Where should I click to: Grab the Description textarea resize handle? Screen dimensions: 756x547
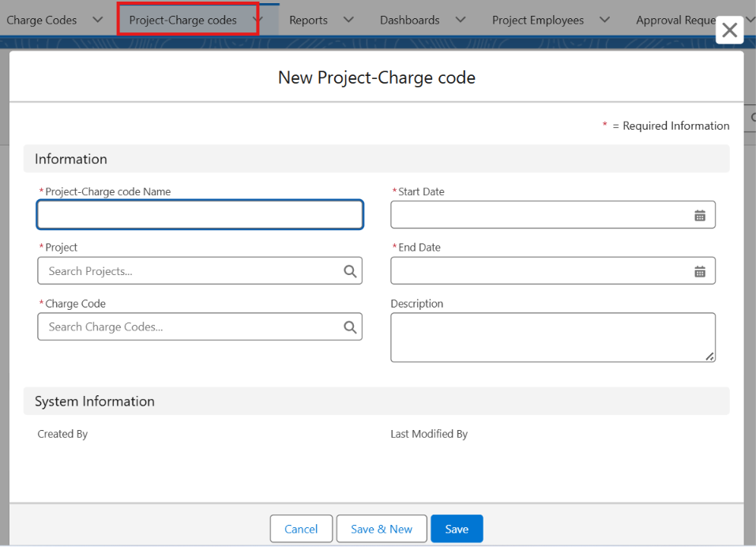click(x=709, y=356)
